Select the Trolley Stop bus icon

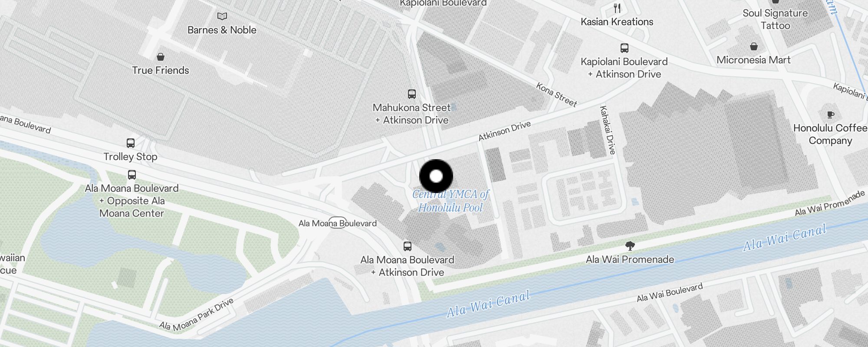coord(131,143)
